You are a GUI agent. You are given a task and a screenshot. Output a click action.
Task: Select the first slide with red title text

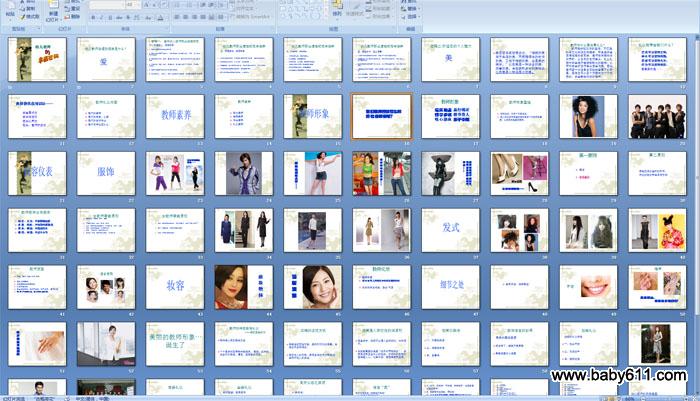37,59
